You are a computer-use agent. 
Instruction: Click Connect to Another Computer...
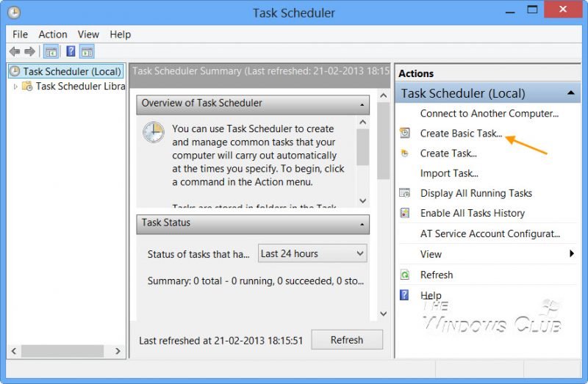click(x=489, y=114)
